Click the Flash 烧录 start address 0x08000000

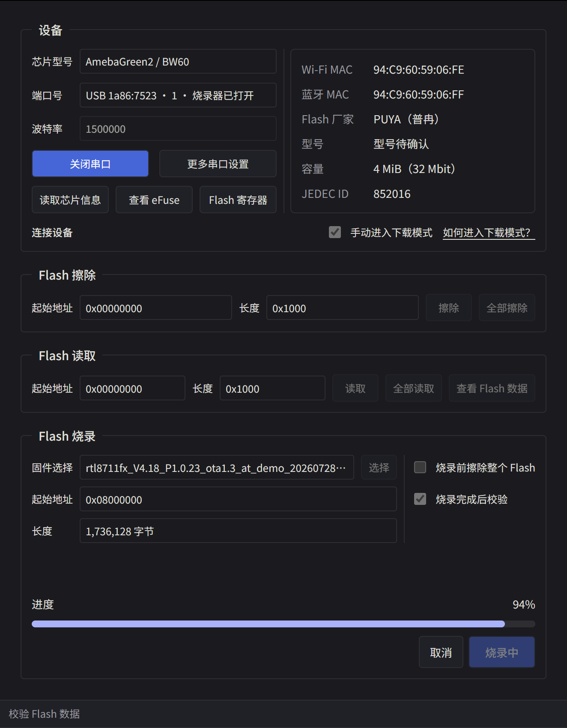pyautogui.click(x=238, y=499)
